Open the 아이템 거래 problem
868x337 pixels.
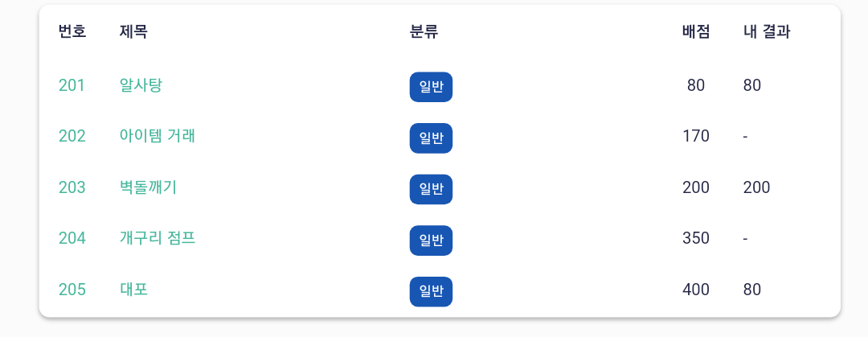pyautogui.click(x=158, y=137)
